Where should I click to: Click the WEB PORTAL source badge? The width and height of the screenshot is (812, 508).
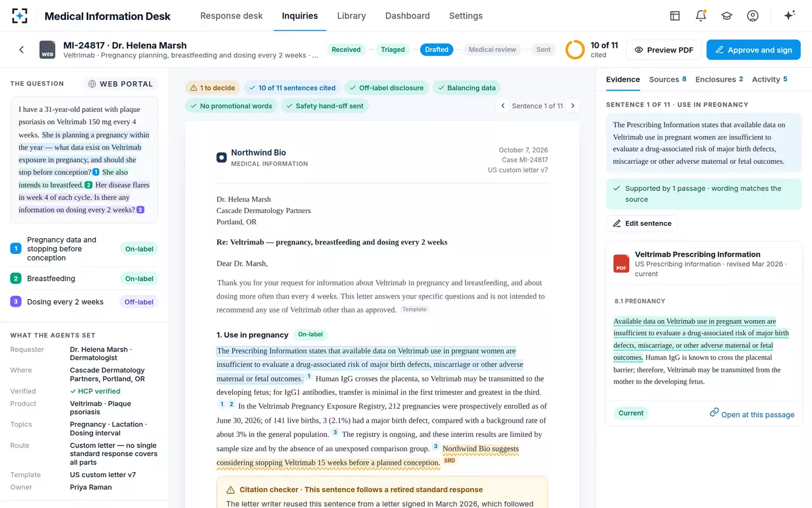[121, 84]
